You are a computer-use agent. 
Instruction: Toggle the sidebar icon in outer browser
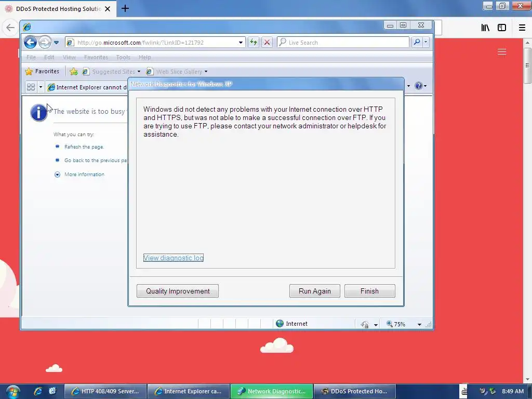pyautogui.click(x=502, y=28)
